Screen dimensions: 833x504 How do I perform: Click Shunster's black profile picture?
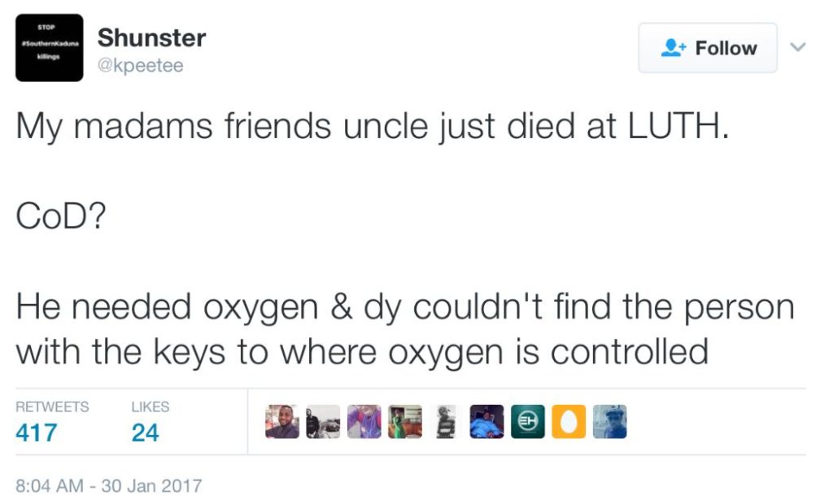[49, 48]
